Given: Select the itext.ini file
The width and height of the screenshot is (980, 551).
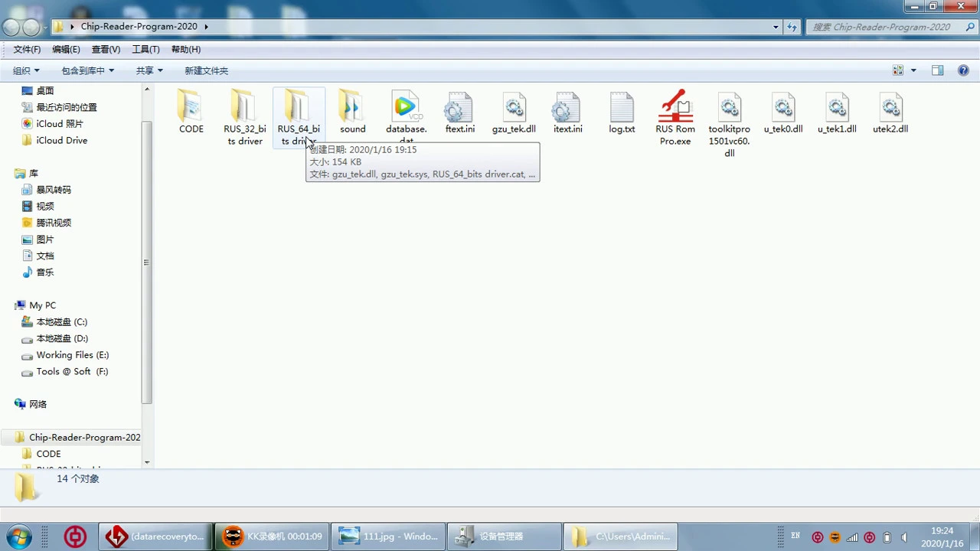Looking at the screenshot, I should [567, 112].
